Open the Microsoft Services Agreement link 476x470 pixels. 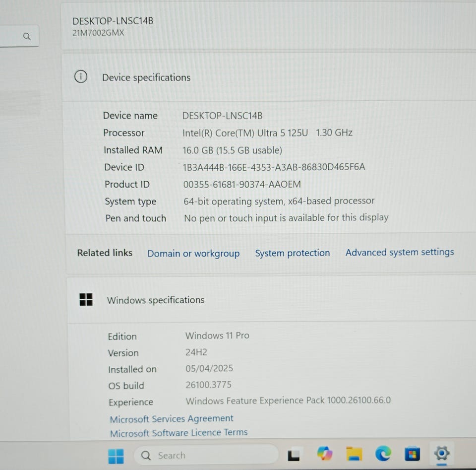pos(172,419)
